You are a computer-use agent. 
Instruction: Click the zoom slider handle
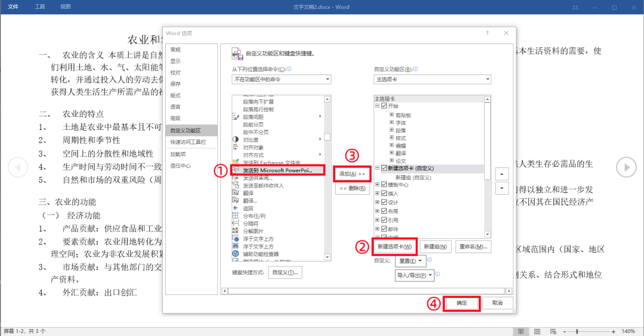tap(577, 331)
